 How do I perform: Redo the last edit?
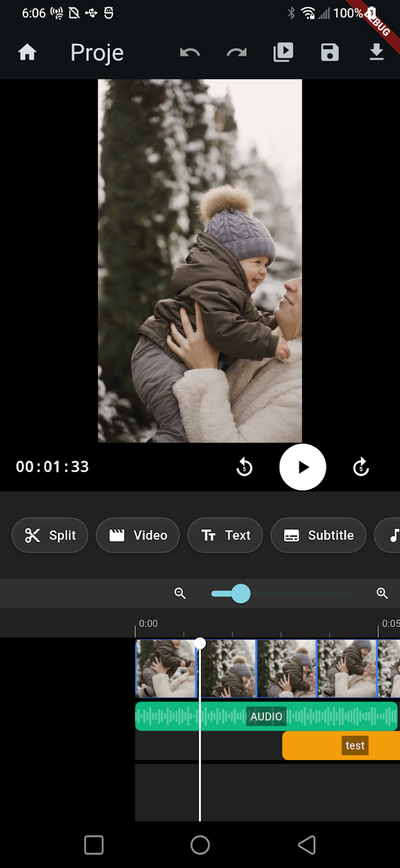[x=237, y=53]
